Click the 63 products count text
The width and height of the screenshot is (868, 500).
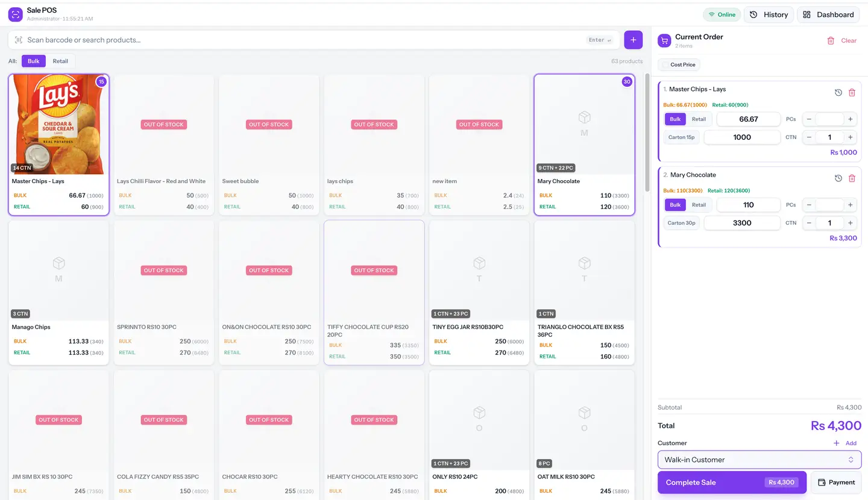click(627, 61)
